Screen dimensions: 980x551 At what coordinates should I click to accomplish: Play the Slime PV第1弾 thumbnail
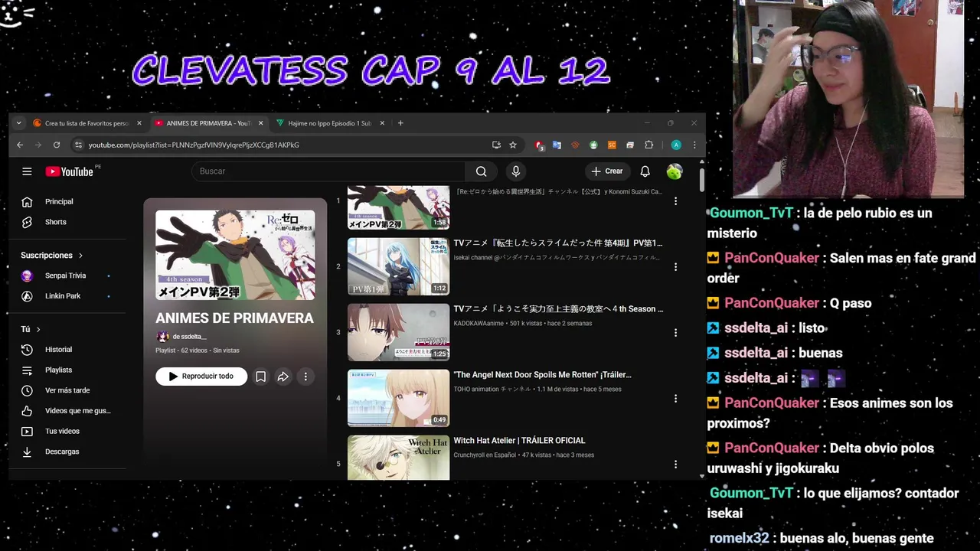(398, 266)
